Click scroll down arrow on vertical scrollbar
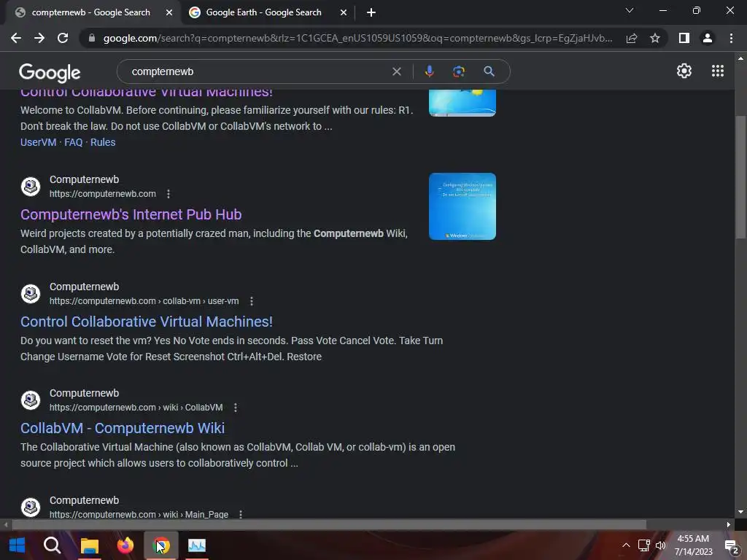This screenshot has width=747, height=560. pos(740,513)
